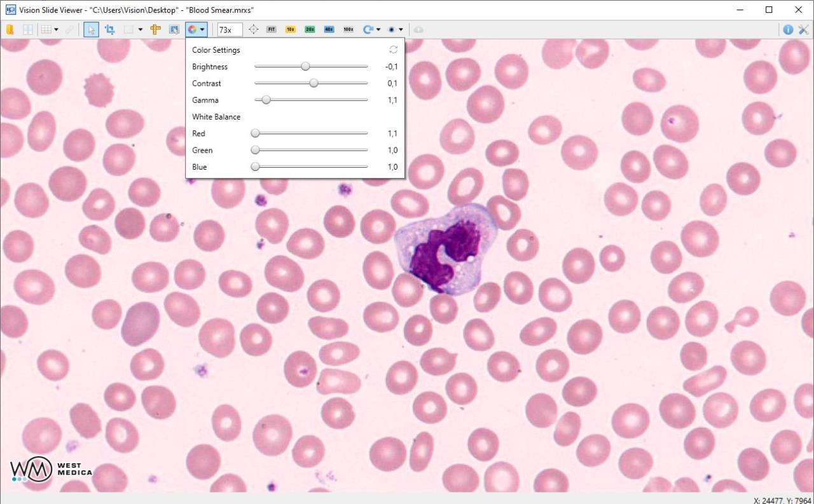814x504 pixels.
Task: Click the Red value 1,1
Action: 392,133
